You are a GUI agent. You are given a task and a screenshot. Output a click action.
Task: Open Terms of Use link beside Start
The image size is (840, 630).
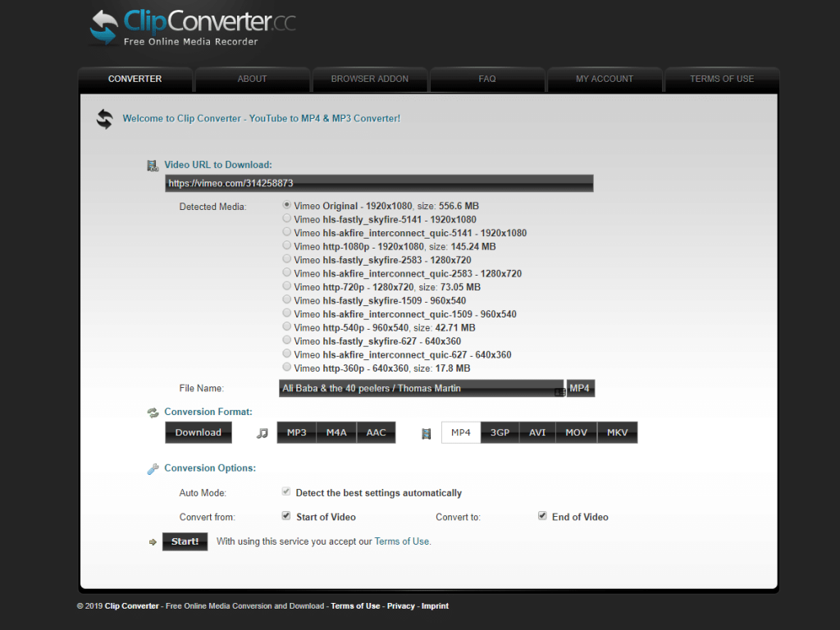tap(402, 541)
